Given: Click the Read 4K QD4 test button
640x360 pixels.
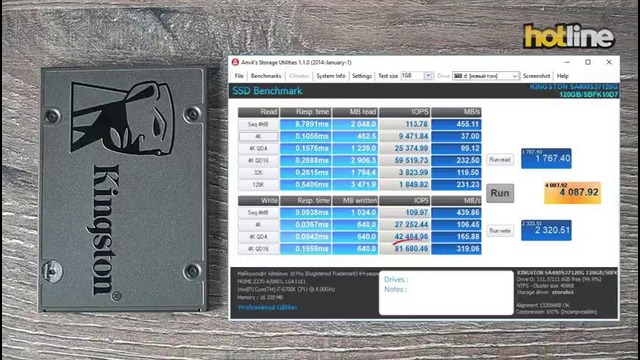Looking at the screenshot, I should 258,148.
